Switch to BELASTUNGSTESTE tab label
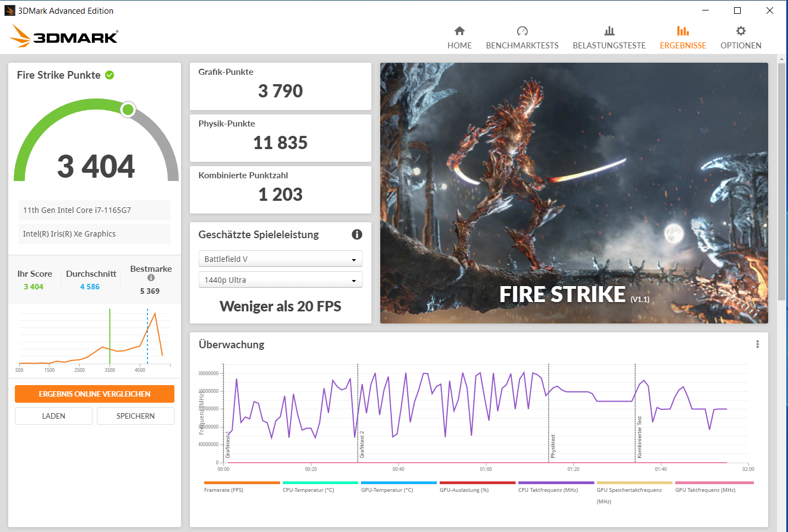Screen dimensions: 788x532 [x=609, y=46]
